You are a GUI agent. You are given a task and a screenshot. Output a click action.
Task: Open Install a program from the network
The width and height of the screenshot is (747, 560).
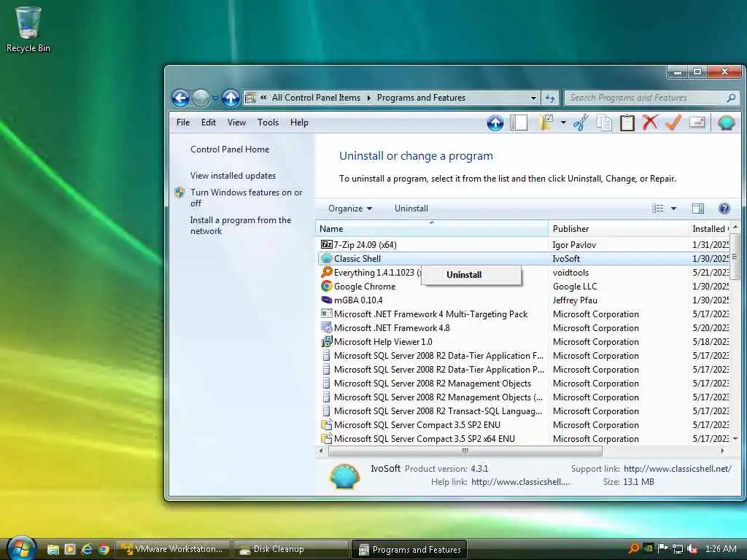(x=241, y=225)
